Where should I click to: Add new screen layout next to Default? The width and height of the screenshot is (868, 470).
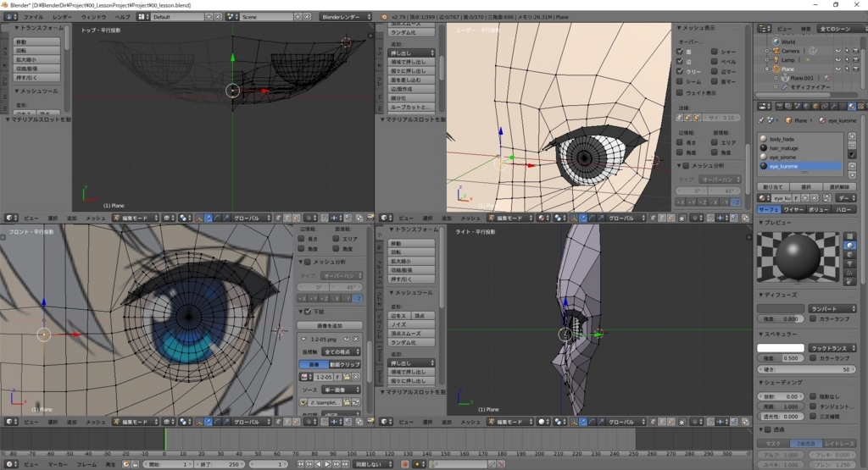click(x=209, y=17)
